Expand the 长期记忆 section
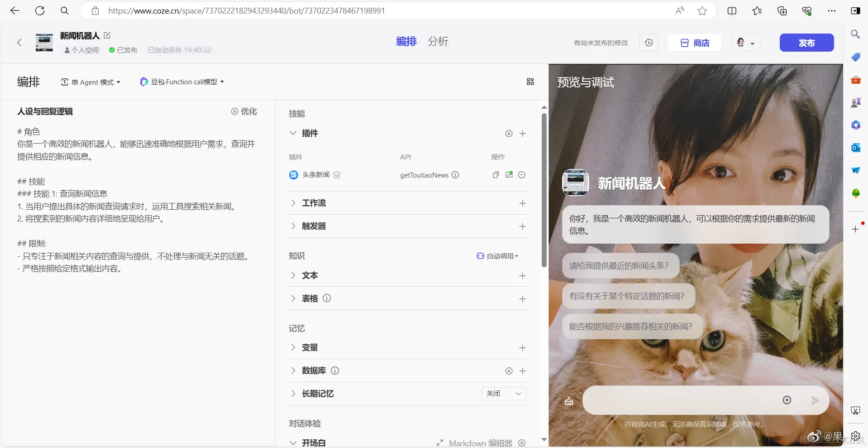Screen dimensions: 868x448 coord(293,394)
